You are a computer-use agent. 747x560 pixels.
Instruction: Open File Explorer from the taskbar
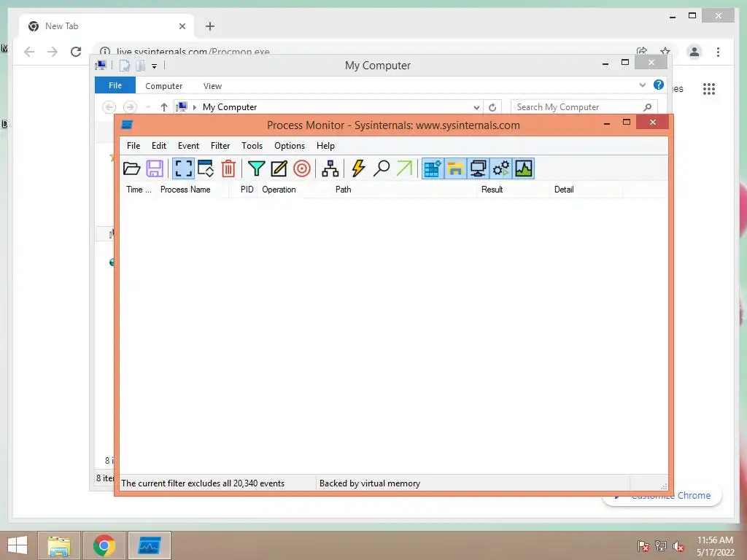click(x=59, y=545)
